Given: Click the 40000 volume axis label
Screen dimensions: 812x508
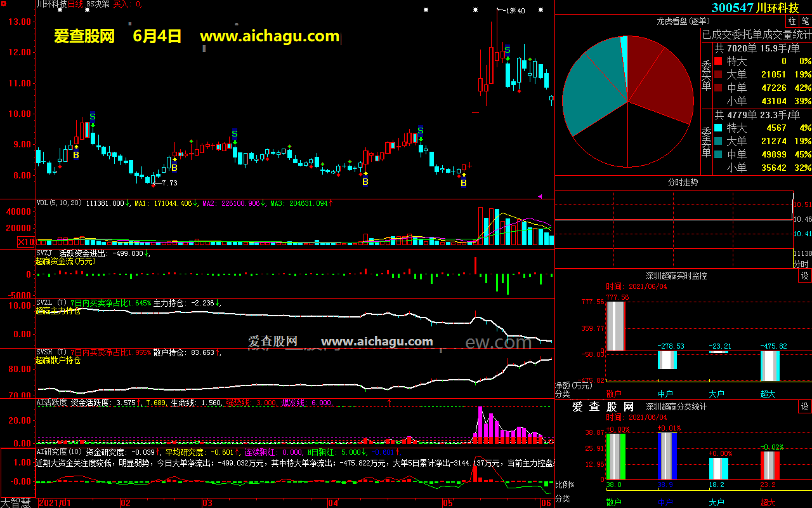Looking at the screenshot, I should 19,211.
